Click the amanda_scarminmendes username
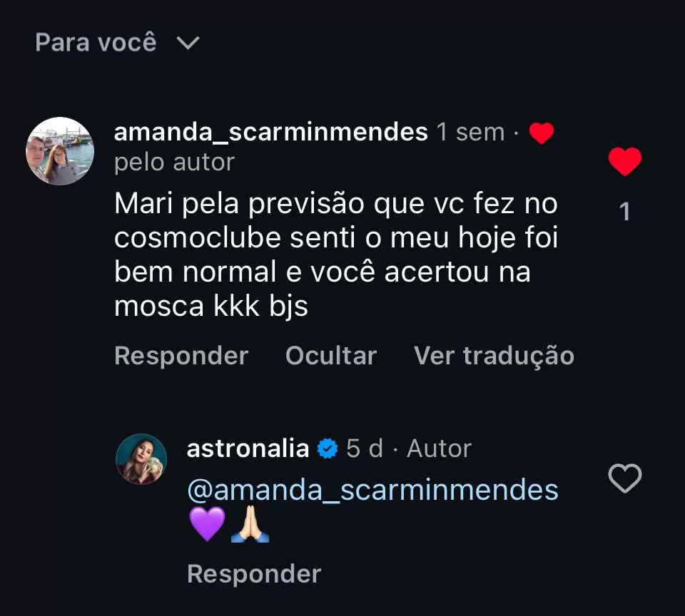The image size is (685, 616). pyautogui.click(x=271, y=133)
